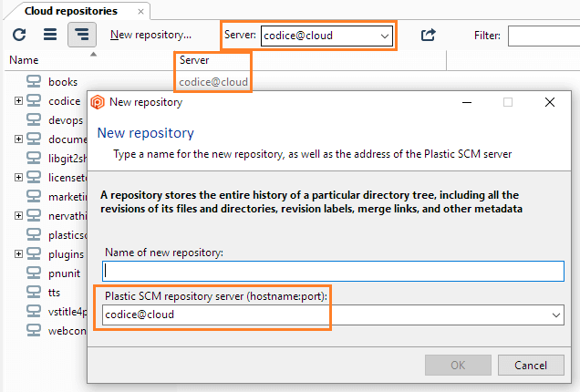
Task: Switch to flat list view icon
Action: (50, 35)
